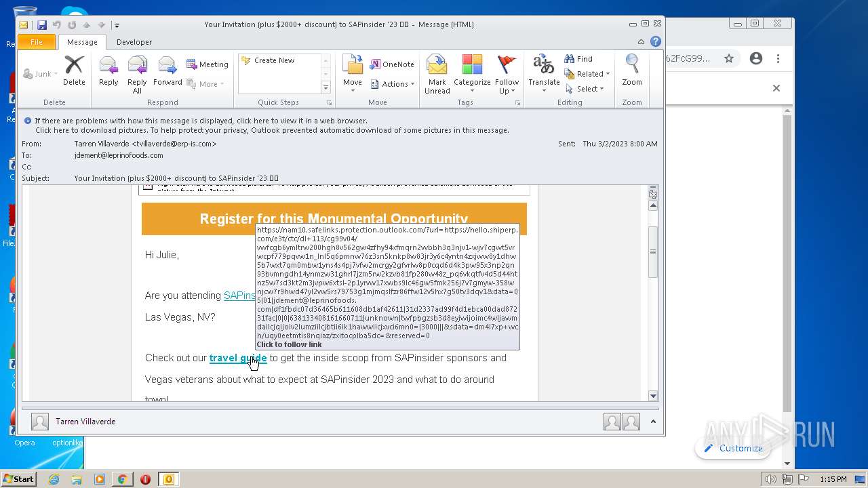Click the Translate icon
868x488 pixels.
[x=544, y=74]
